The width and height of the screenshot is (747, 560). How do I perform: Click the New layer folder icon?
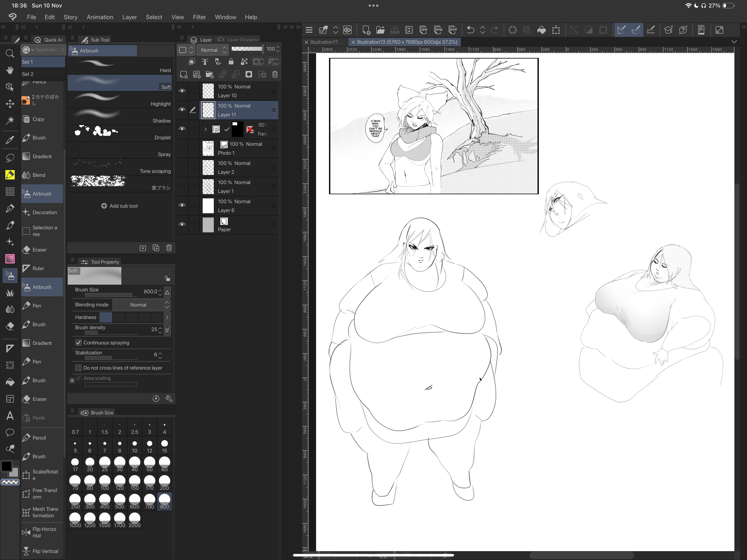coord(210,74)
